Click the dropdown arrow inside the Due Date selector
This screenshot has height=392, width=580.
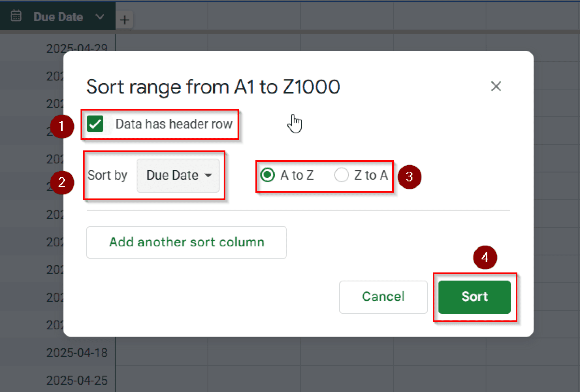point(209,176)
